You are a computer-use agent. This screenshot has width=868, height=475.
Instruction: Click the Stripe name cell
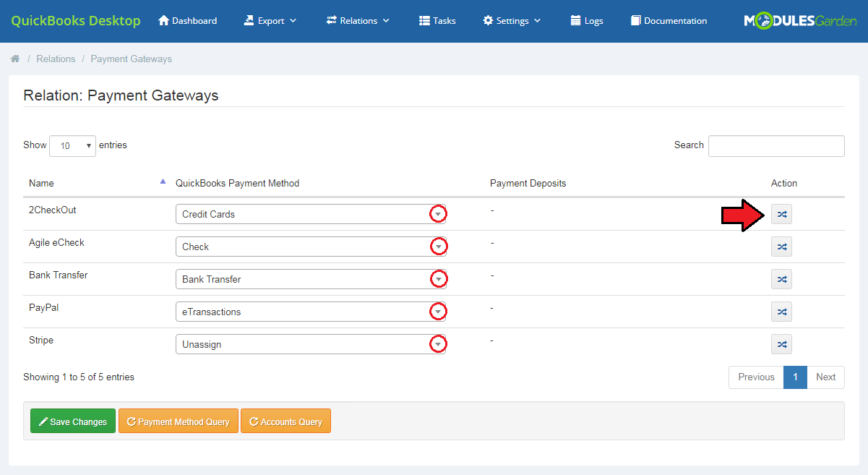click(x=41, y=340)
